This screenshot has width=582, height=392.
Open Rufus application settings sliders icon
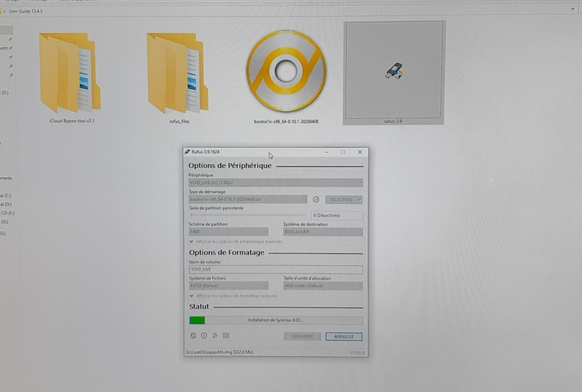[215, 335]
